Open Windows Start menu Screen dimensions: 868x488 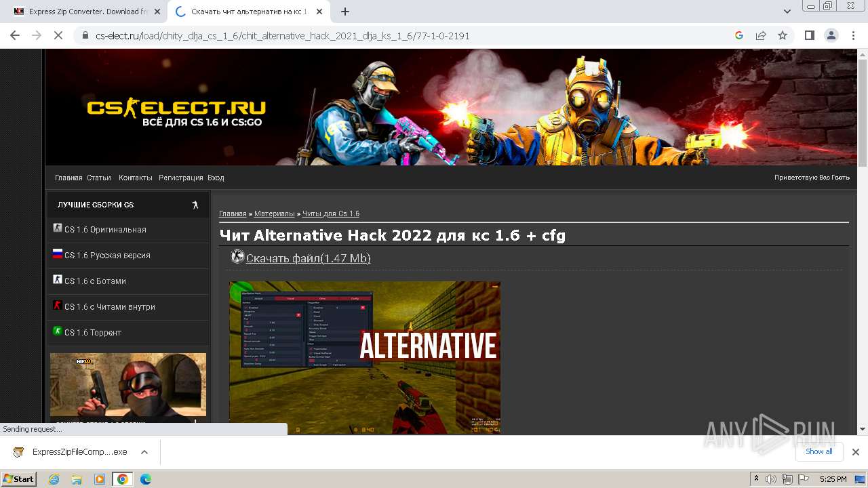[18, 479]
